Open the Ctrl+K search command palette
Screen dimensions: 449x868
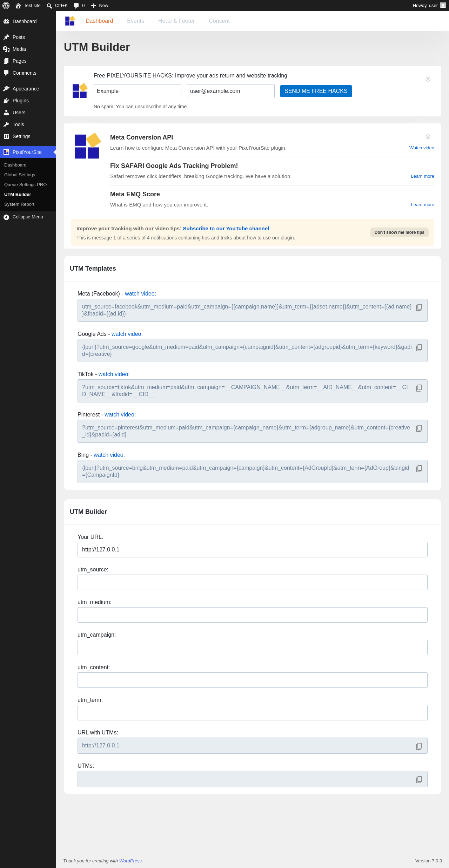click(x=57, y=6)
